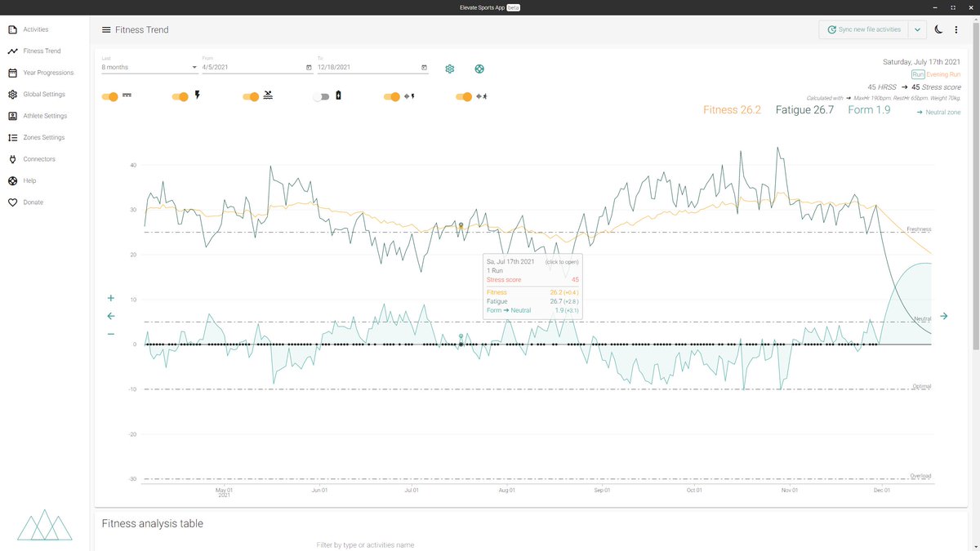
Task: Open Zones Settings
Action: pyautogui.click(x=45, y=137)
